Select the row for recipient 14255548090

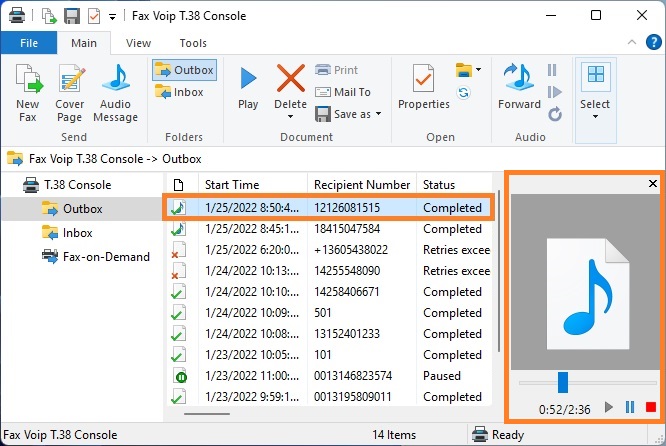[328, 271]
